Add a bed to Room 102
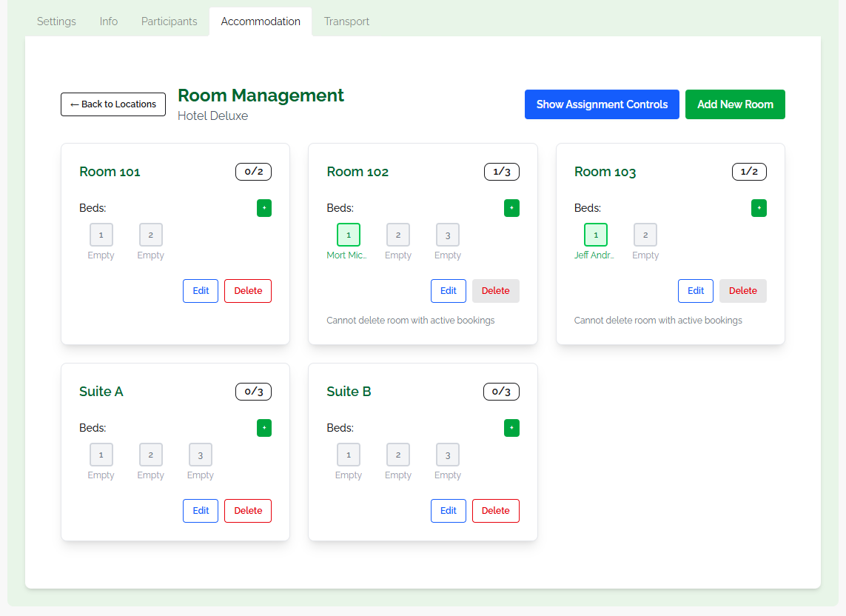 coord(511,208)
